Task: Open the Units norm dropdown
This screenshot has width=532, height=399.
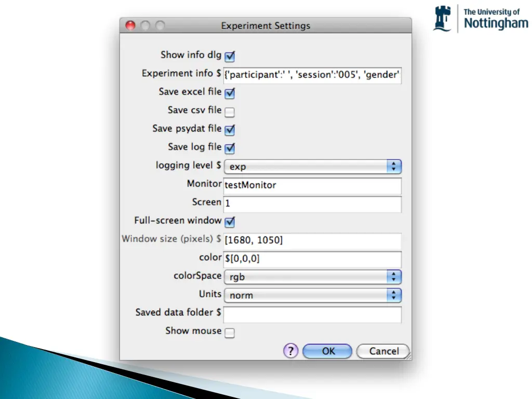Action: point(312,295)
